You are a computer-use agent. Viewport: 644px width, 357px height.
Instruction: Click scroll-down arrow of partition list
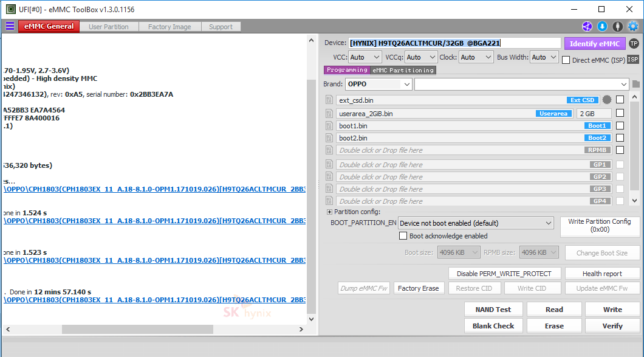tap(634, 201)
